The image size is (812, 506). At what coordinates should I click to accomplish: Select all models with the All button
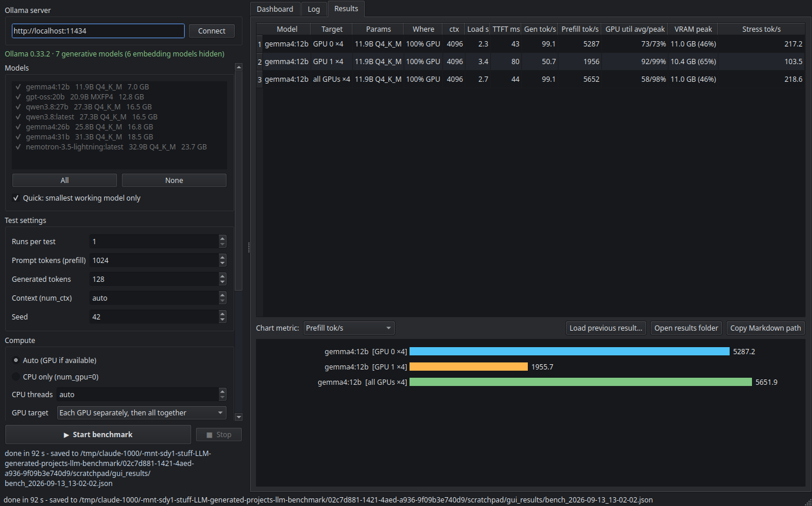coord(65,181)
